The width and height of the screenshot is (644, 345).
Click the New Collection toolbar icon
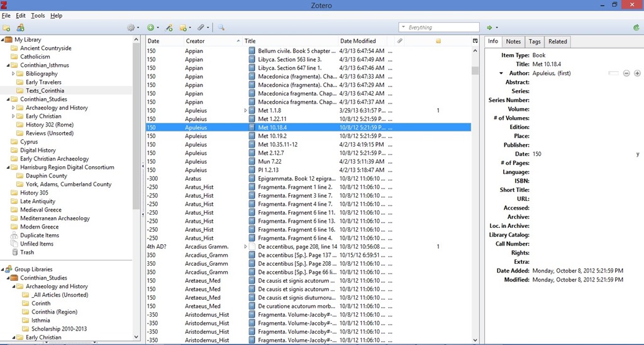(6, 28)
